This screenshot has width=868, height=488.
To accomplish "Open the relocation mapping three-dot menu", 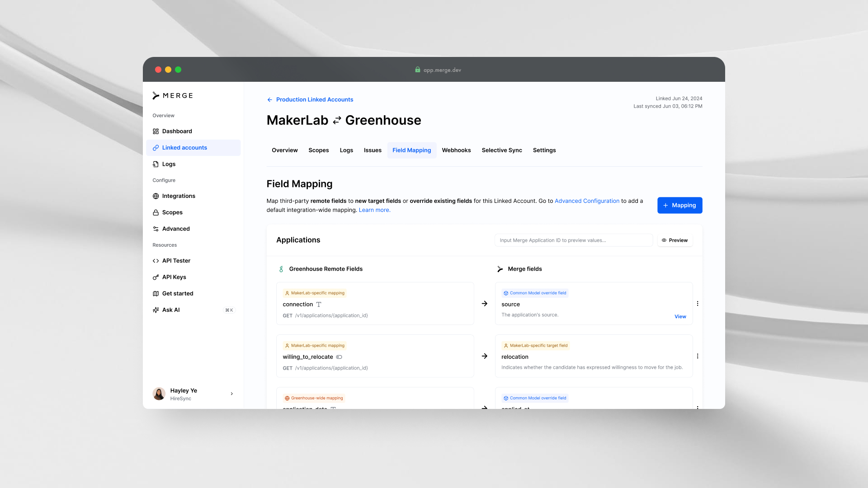I will (698, 356).
